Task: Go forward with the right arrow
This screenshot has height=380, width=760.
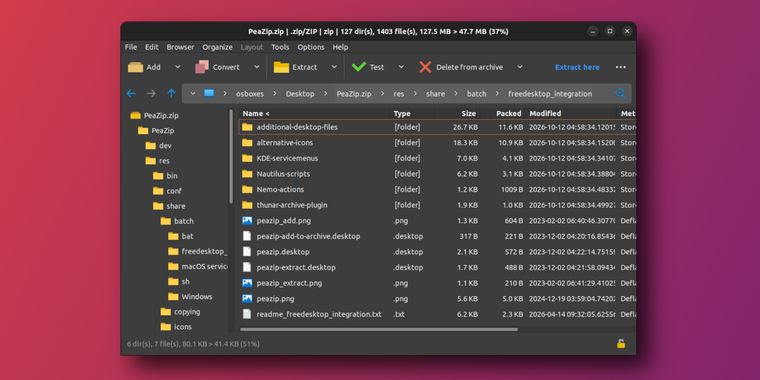Action: 151,94
